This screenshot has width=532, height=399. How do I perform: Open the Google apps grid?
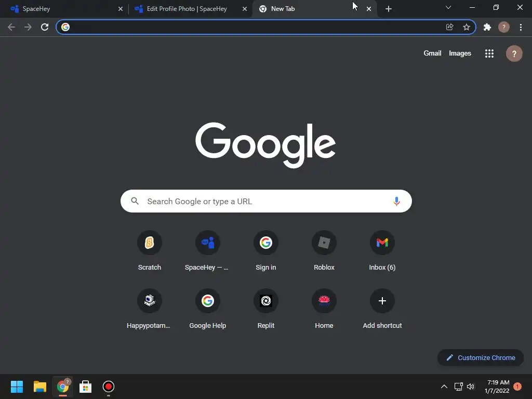(489, 54)
